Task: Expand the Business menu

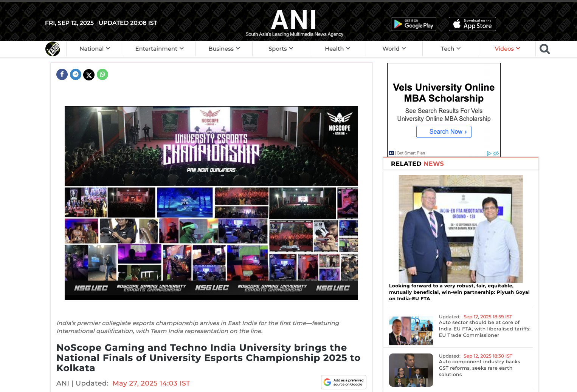Action: tap(224, 49)
